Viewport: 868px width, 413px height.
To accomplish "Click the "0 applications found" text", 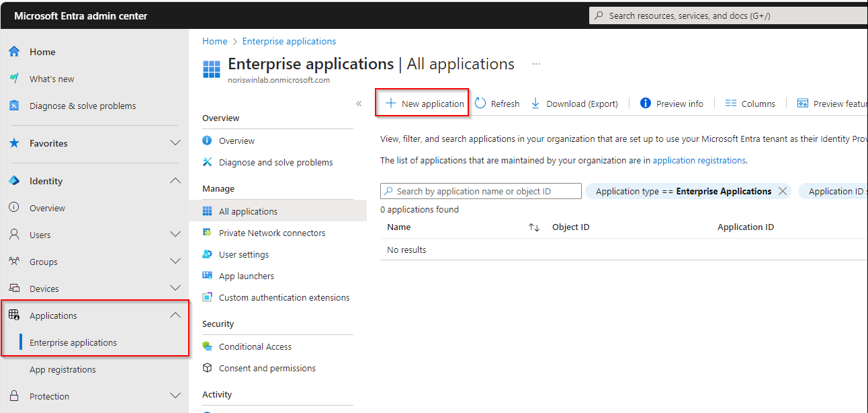I will coord(420,210).
